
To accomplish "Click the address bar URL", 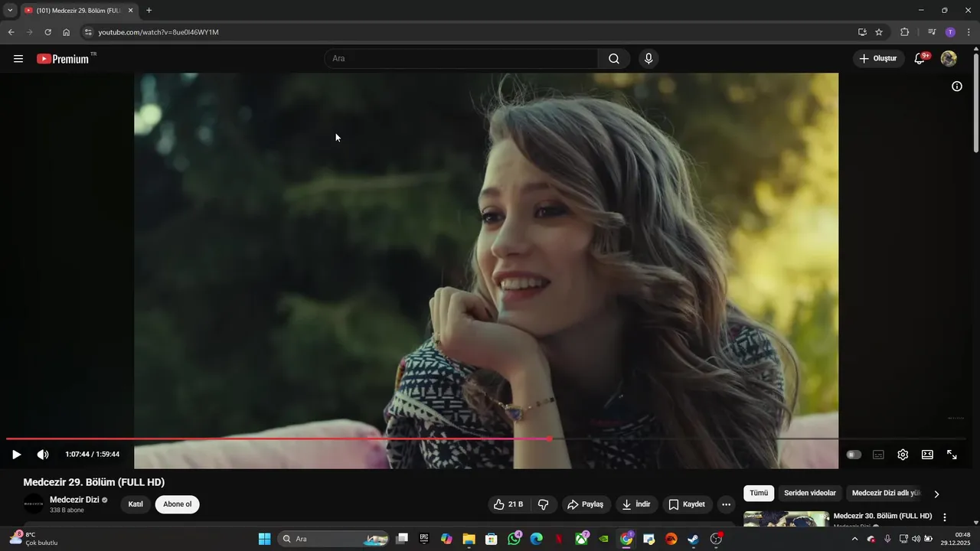I will [x=158, y=32].
